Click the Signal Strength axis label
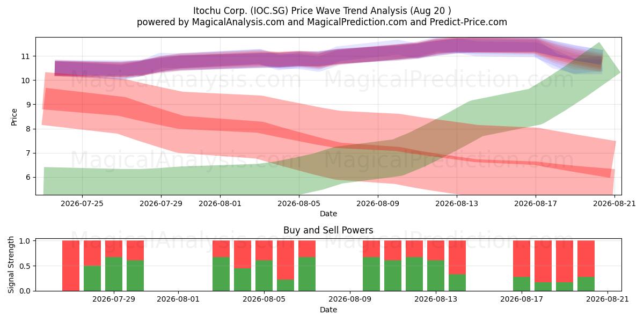The width and height of the screenshot is (644, 322). [x=12, y=266]
